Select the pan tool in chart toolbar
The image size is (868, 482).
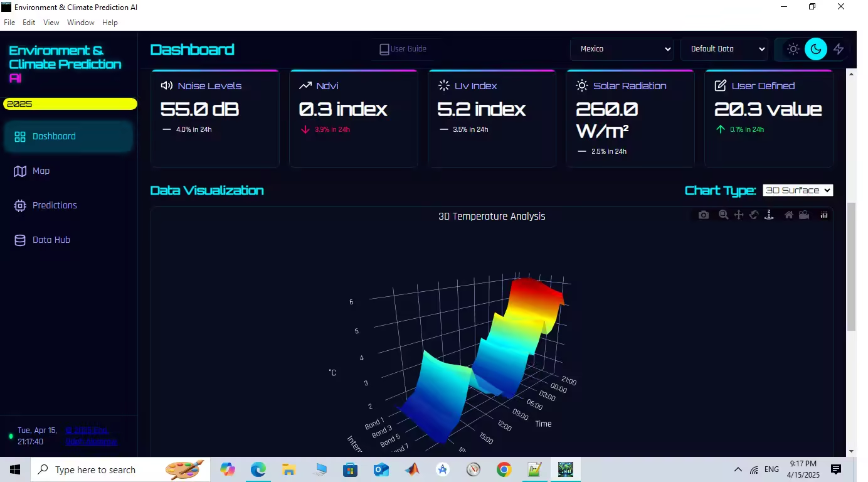[739, 215]
